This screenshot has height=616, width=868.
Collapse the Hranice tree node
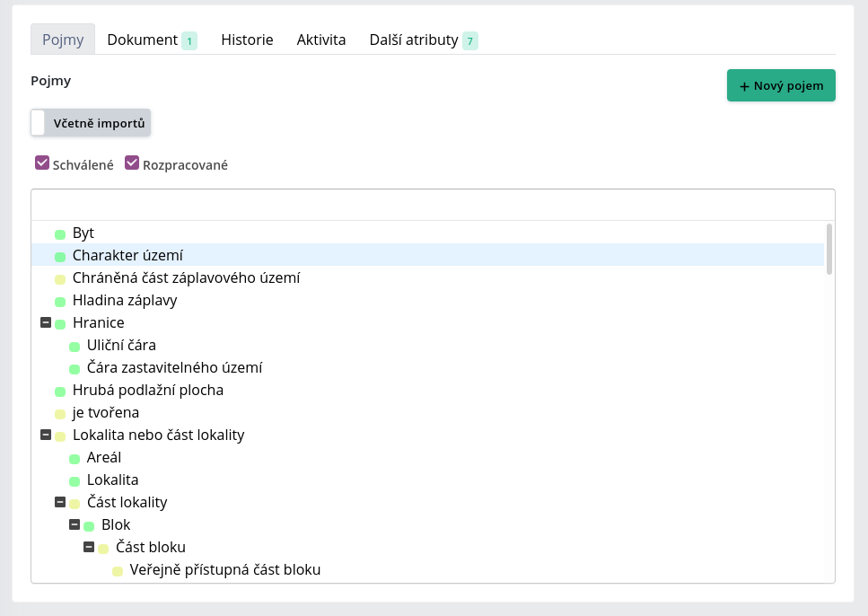[46, 321]
